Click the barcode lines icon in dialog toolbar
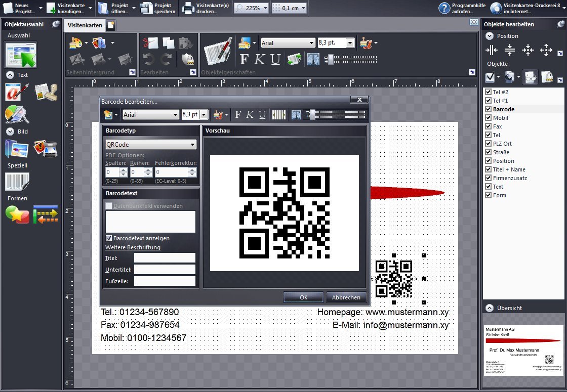Image resolution: width=567 pixels, height=392 pixels. click(279, 114)
